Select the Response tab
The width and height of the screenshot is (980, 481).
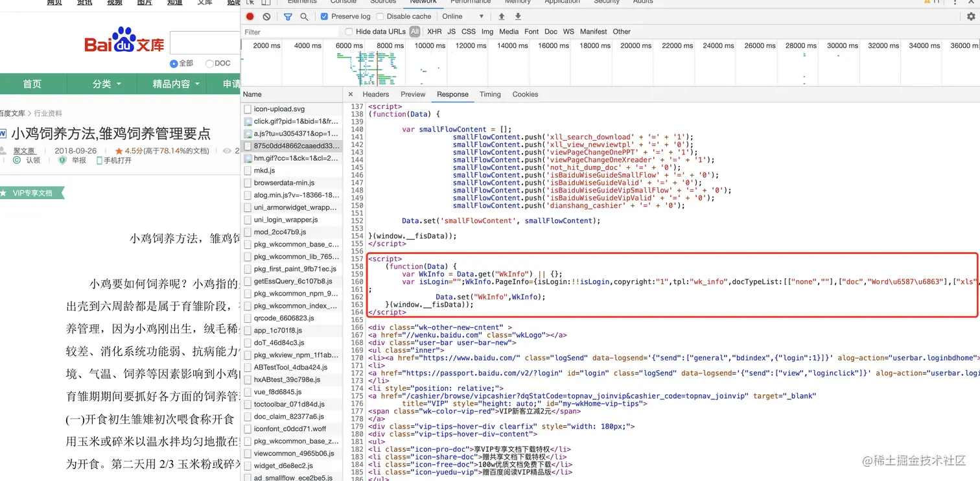pyautogui.click(x=452, y=94)
